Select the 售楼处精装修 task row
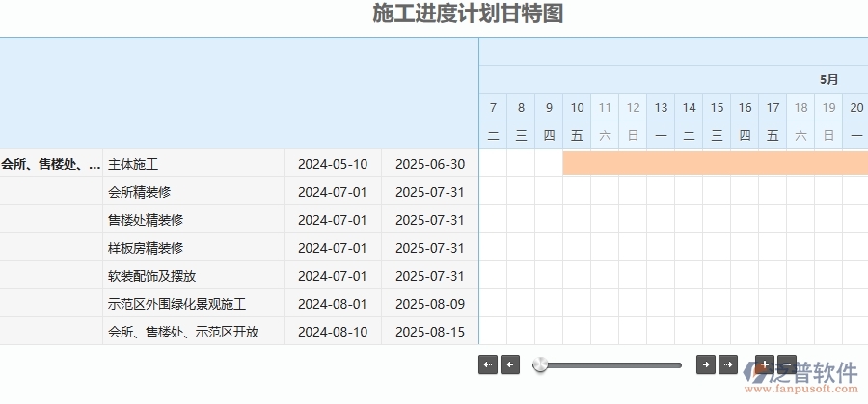This screenshot has width=868, height=404. [239, 220]
